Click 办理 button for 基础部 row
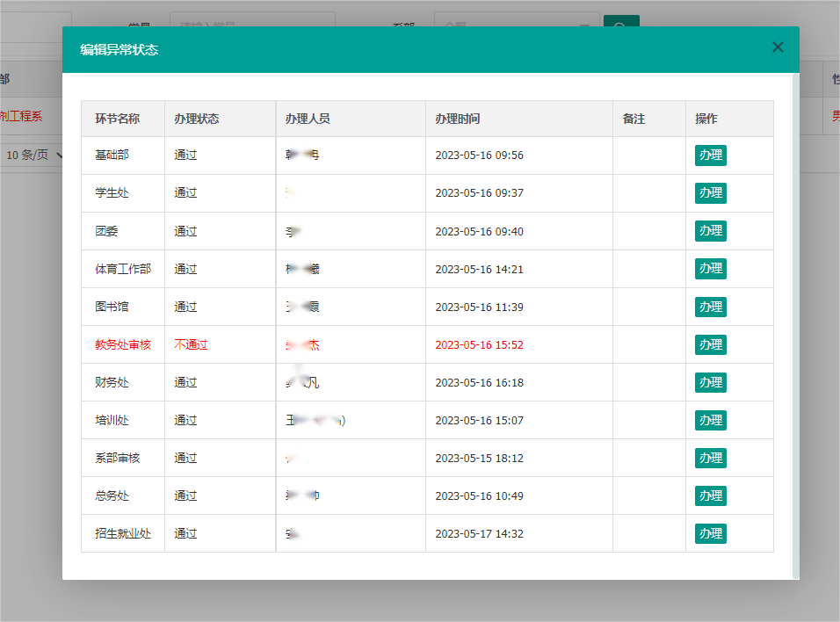Viewport: 840px width, 622px height. pos(710,155)
